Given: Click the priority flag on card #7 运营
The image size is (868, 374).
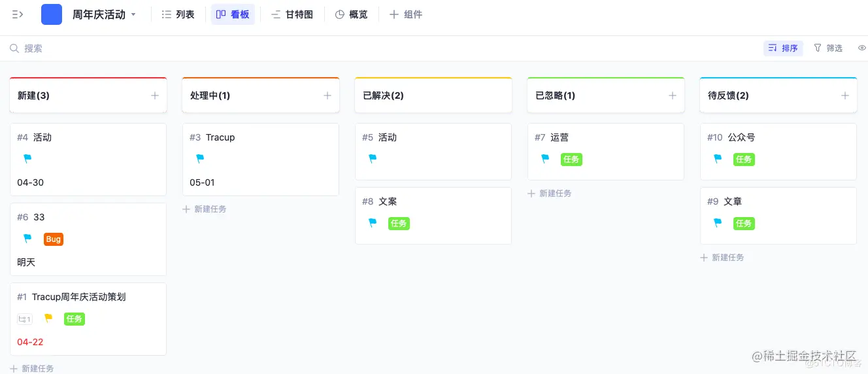Looking at the screenshot, I should tap(545, 159).
